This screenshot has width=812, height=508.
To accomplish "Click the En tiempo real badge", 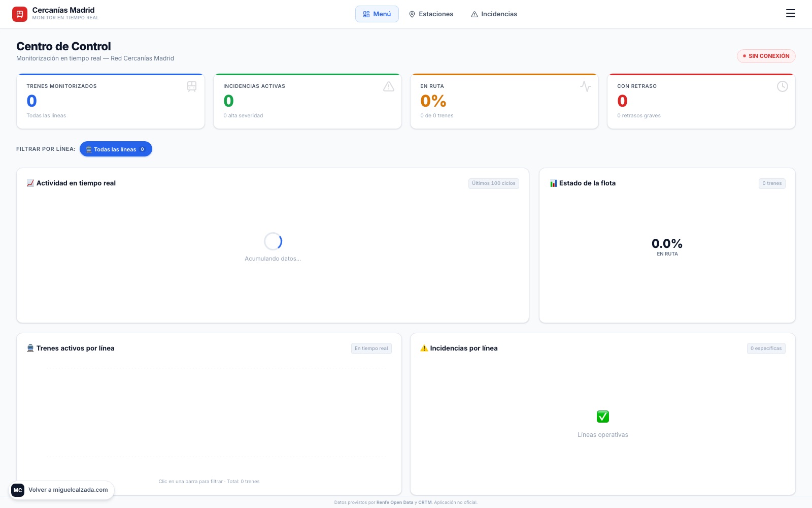I will (371, 348).
